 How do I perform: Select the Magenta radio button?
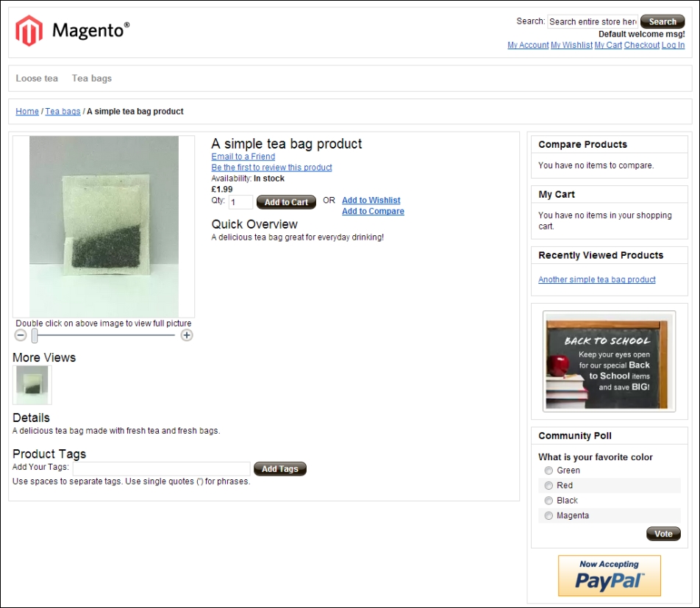pos(549,515)
